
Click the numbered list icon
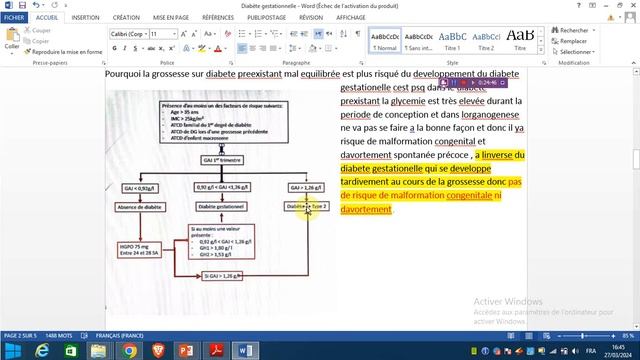tap(258, 34)
